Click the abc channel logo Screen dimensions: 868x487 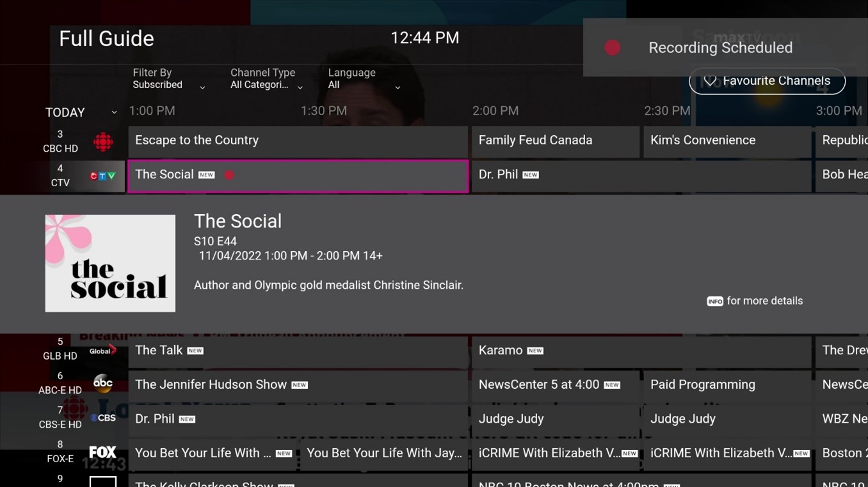click(x=103, y=383)
